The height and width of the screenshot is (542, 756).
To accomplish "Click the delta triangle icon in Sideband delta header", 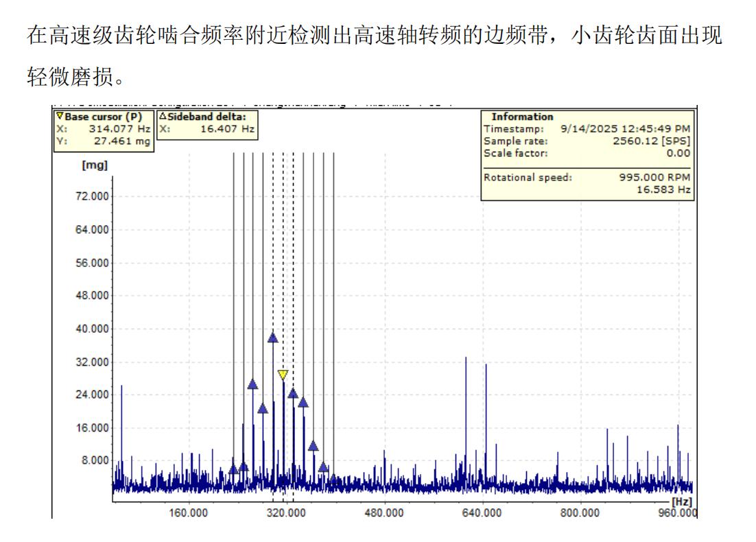I will (x=163, y=117).
